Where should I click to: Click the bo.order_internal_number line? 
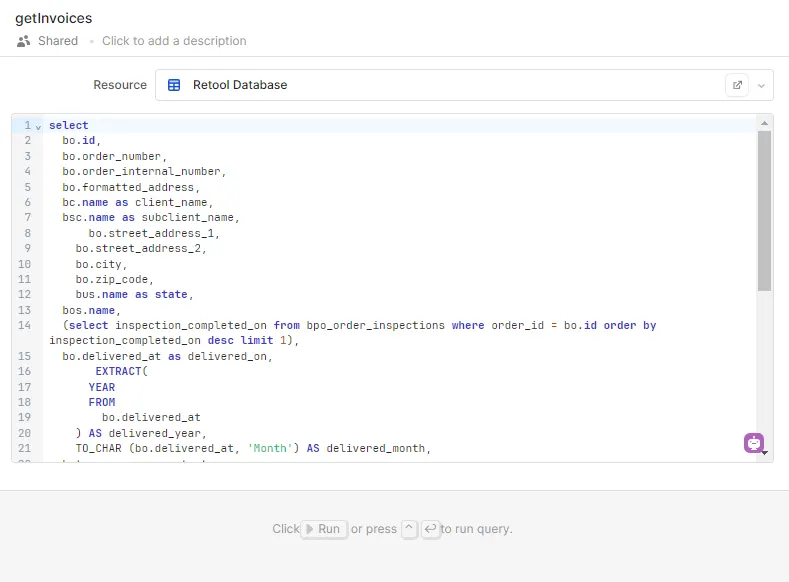pyautogui.click(x=144, y=172)
